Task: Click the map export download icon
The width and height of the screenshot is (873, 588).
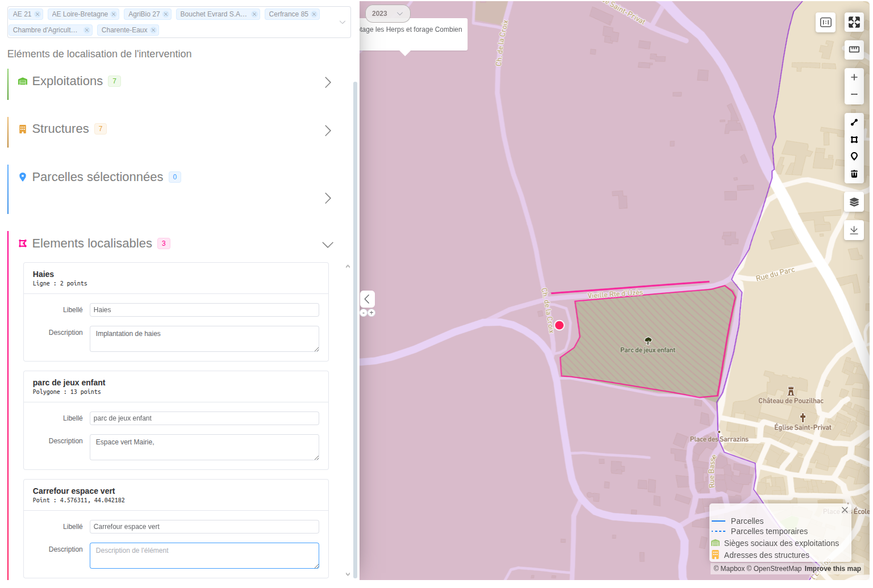Action: point(854,230)
